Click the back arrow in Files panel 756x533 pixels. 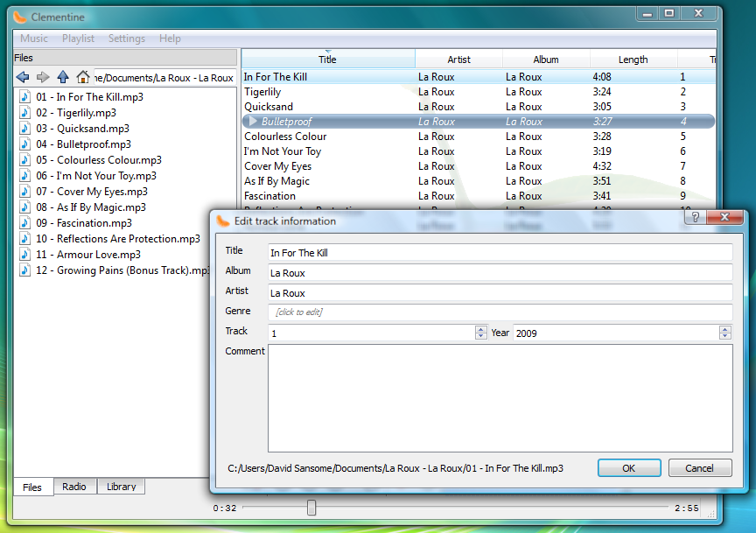[x=23, y=77]
